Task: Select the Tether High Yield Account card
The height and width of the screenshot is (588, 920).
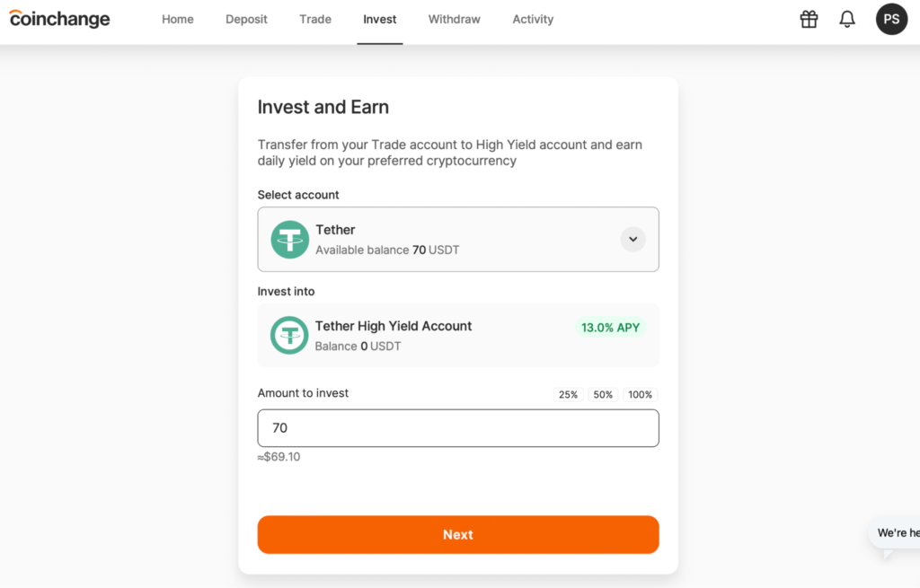Action: coord(458,335)
